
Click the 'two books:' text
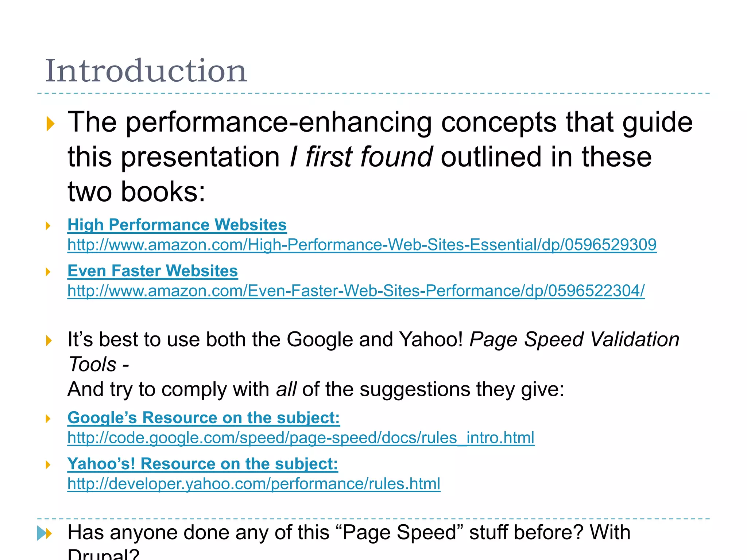[136, 192]
